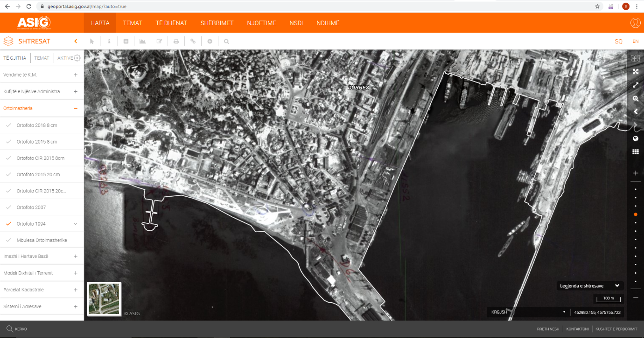Expand Kufijtë e Njësive Administrative group
This screenshot has height=338, width=644.
[75, 91]
